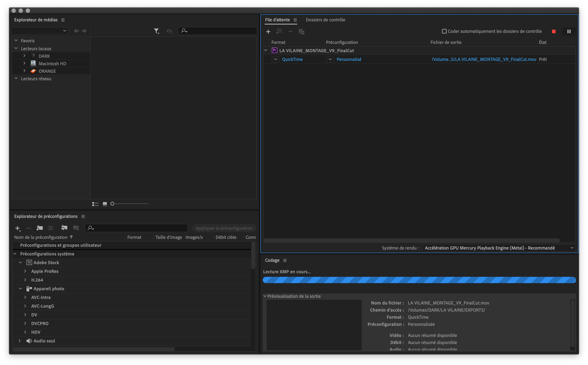Click the add source plus icon in the queue
This screenshot has height=365, width=588.
point(268,32)
